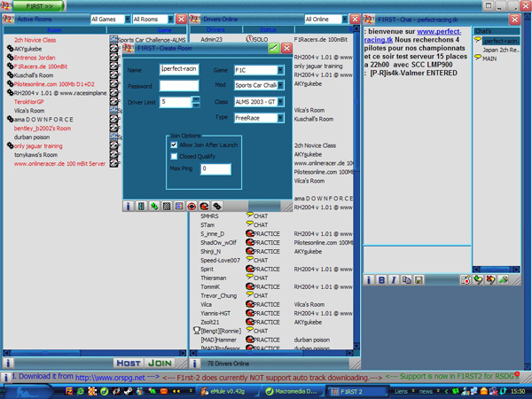Click checkered flag icon in Create Room toolbar
The width and height of the screenshot is (532, 399).
tap(167, 206)
